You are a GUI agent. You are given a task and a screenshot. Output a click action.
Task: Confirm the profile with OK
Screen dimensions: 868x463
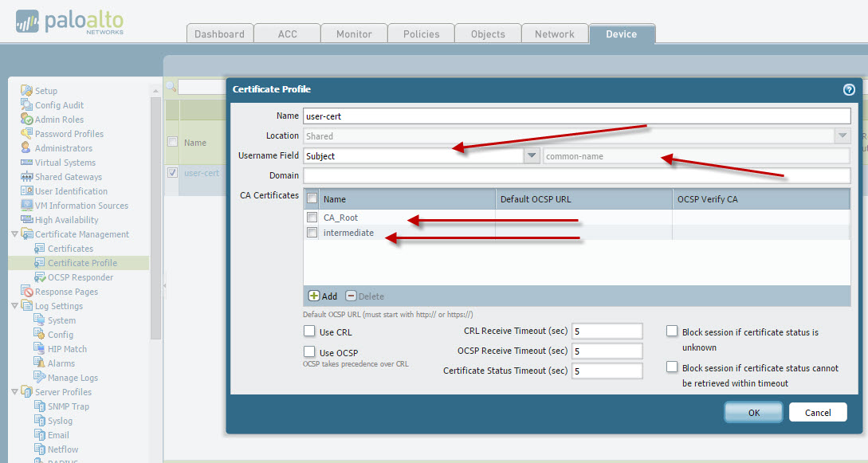(x=752, y=412)
